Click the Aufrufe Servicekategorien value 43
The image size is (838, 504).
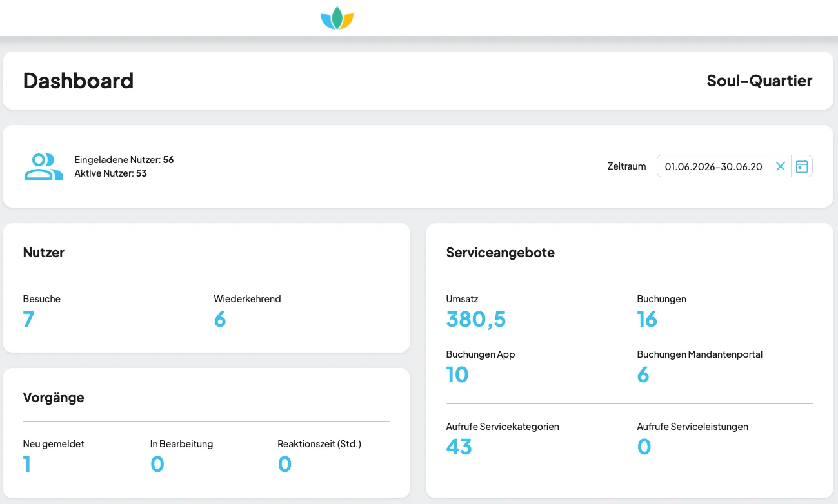click(x=459, y=447)
